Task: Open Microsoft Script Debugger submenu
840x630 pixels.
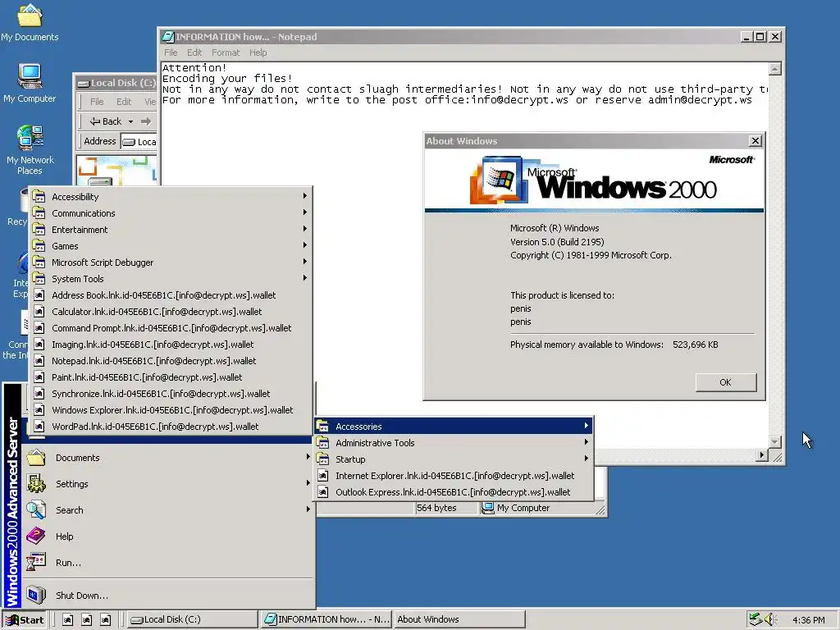Action: click(171, 262)
